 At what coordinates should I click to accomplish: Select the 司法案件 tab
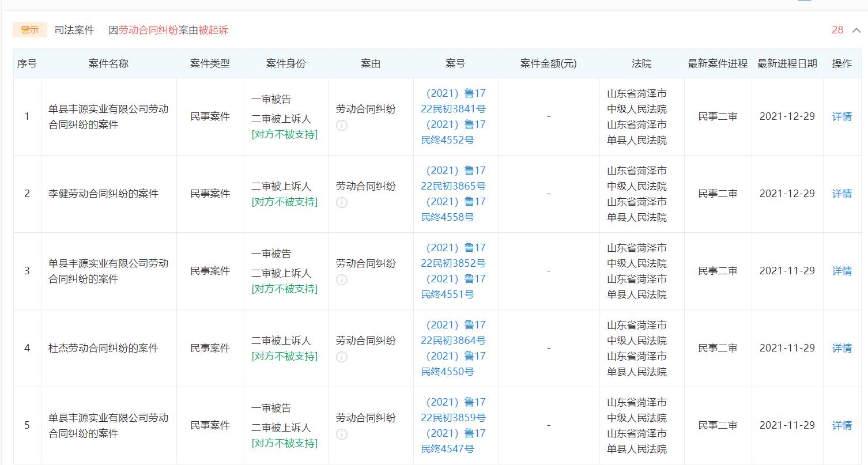click(x=74, y=29)
